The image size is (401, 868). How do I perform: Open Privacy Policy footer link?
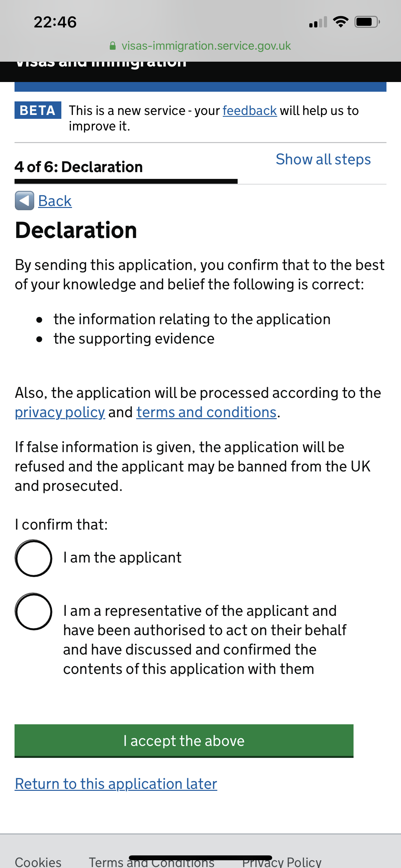click(282, 862)
